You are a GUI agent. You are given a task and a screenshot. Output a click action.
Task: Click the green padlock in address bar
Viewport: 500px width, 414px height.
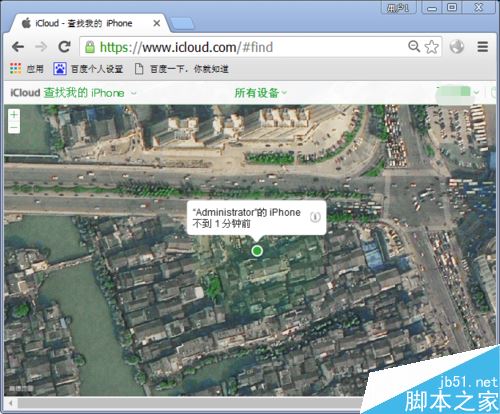90,47
